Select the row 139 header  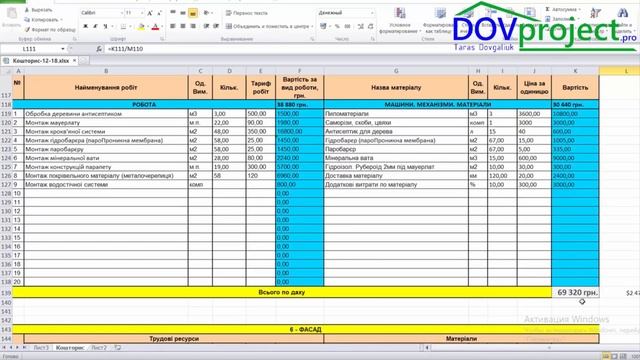click(x=6, y=293)
